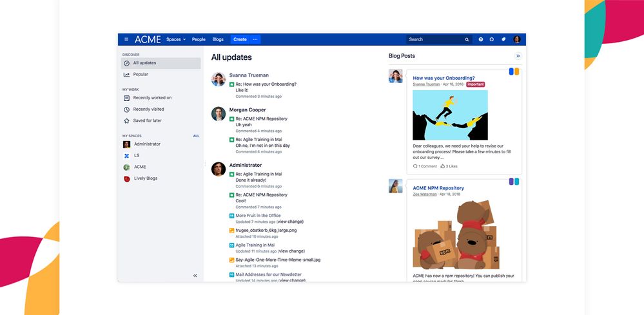Click the ACME logo

click(148, 39)
